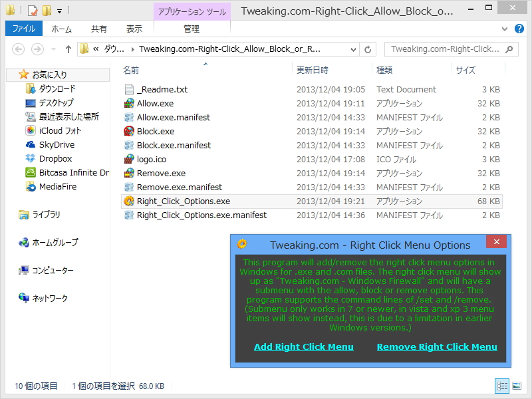Refresh the folder with the refresh icon
The width and height of the screenshot is (532, 399).
366,49
